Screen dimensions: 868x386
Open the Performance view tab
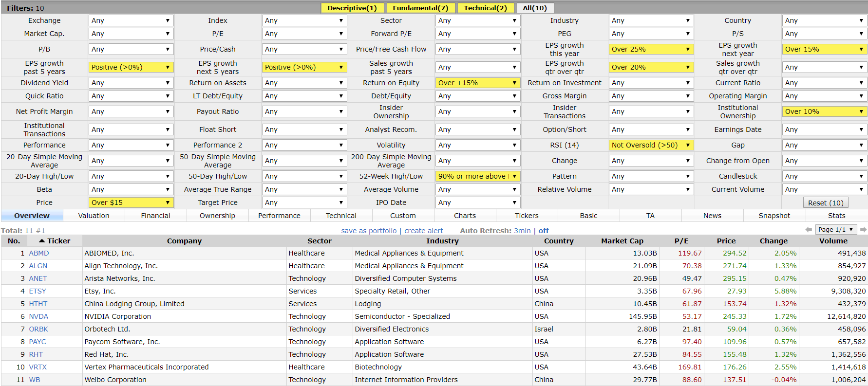tap(279, 216)
